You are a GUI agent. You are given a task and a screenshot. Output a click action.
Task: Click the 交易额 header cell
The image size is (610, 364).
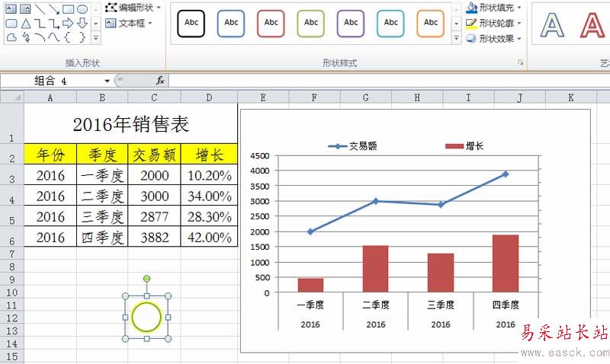pos(154,155)
